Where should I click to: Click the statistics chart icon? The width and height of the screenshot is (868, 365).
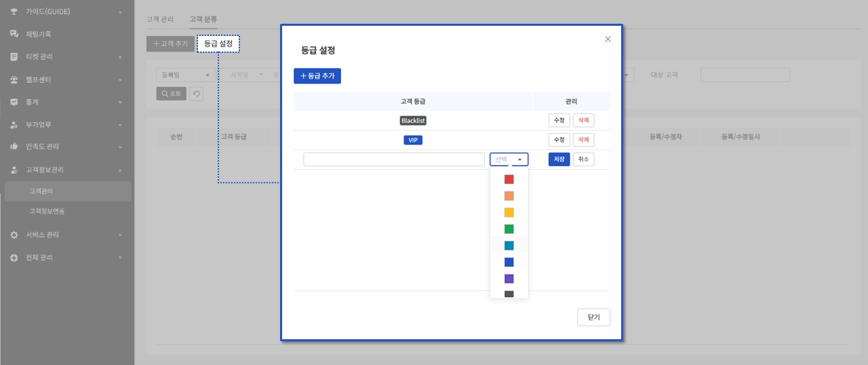click(x=14, y=102)
